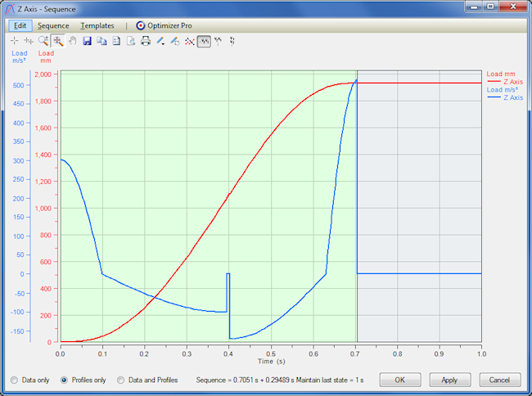Activate the hand pan tool

72,41
